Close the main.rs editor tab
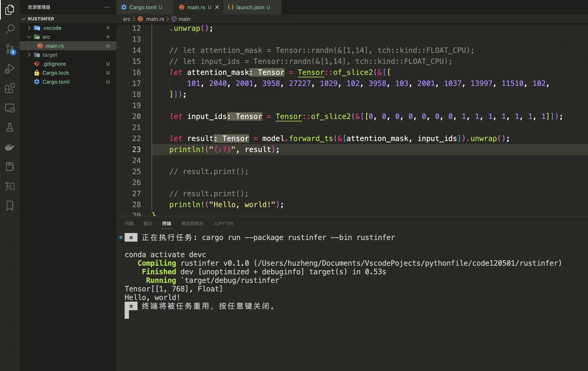 coord(217,7)
